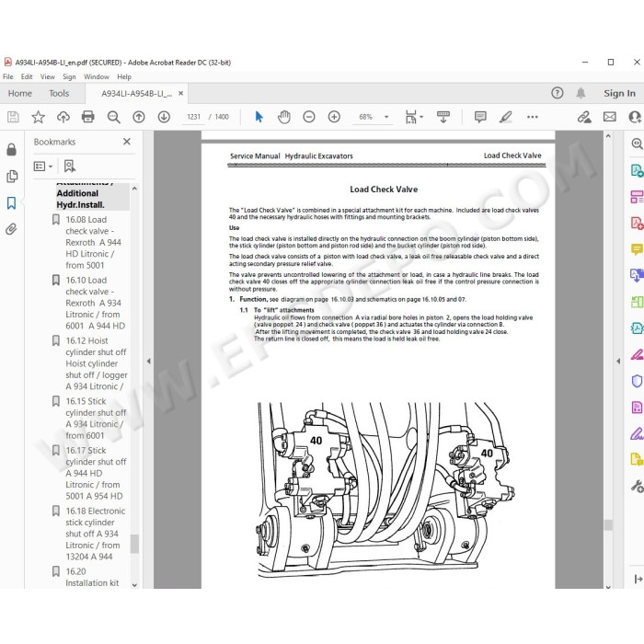This screenshot has width=644, height=644.
Task: Open bookmarks options dropdown
Action: coord(43,167)
